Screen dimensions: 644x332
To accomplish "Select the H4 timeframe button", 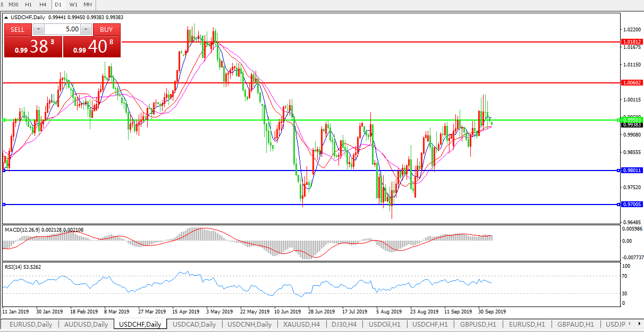I will pyautogui.click(x=43, y=4).
